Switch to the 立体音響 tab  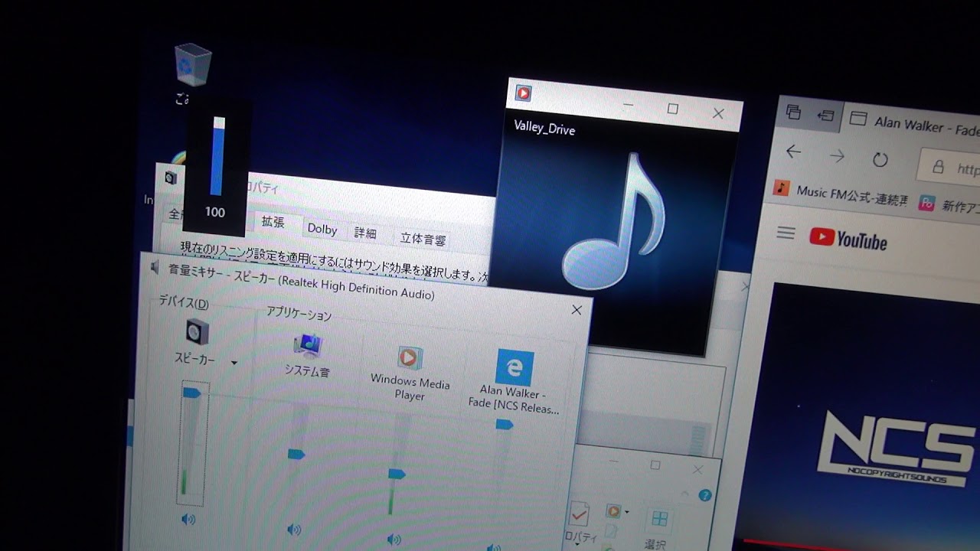point(423,239)
